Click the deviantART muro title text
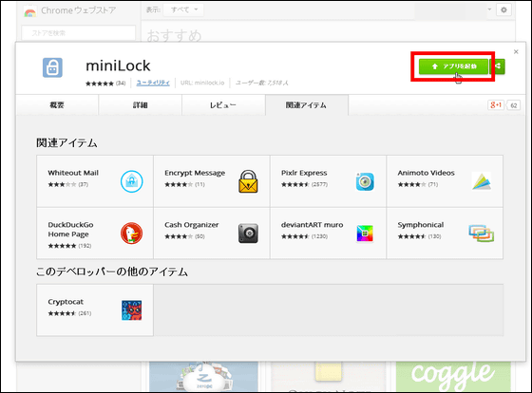The height and width of the screenshot is (393, 532). 313,225
